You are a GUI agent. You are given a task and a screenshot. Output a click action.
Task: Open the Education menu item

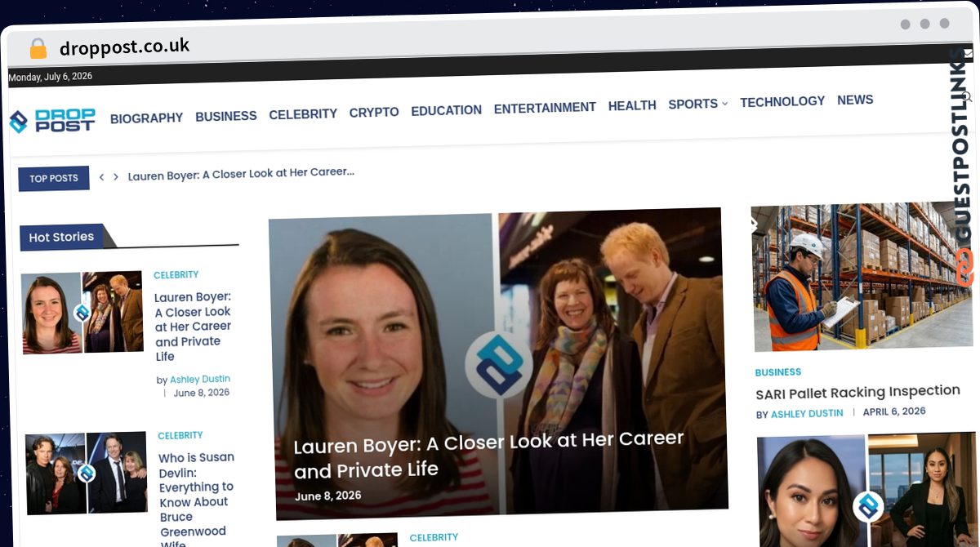(x=446, y=110)
